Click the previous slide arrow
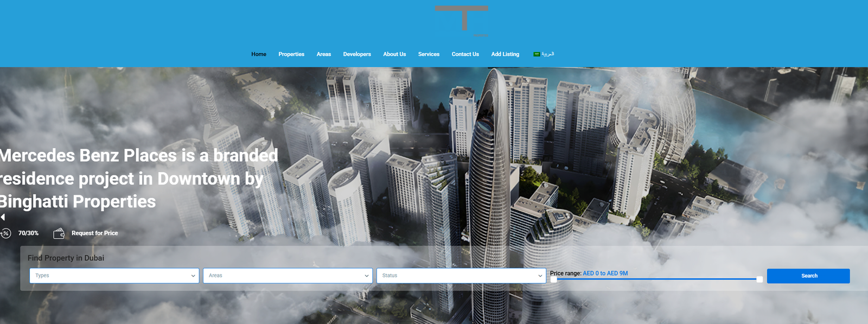Viewport: 868px width, 324px height. pyautogui.click(x=3, y=217)
